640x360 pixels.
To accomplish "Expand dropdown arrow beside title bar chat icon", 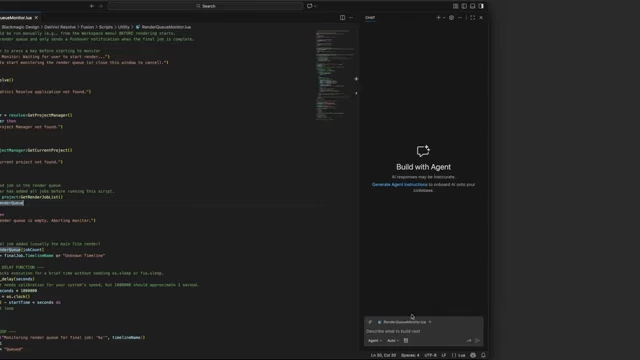I will pos(315,6).
